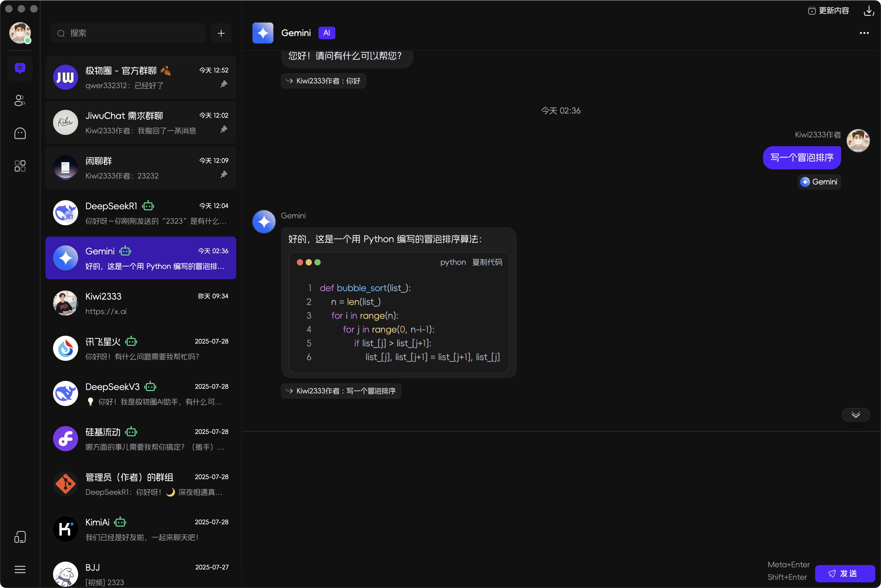Image resolution: width=881 pixels, height=588 pixels.
Task: Click the DeepSeekV3 whale avatar
Action: click(x=66, y=393)
